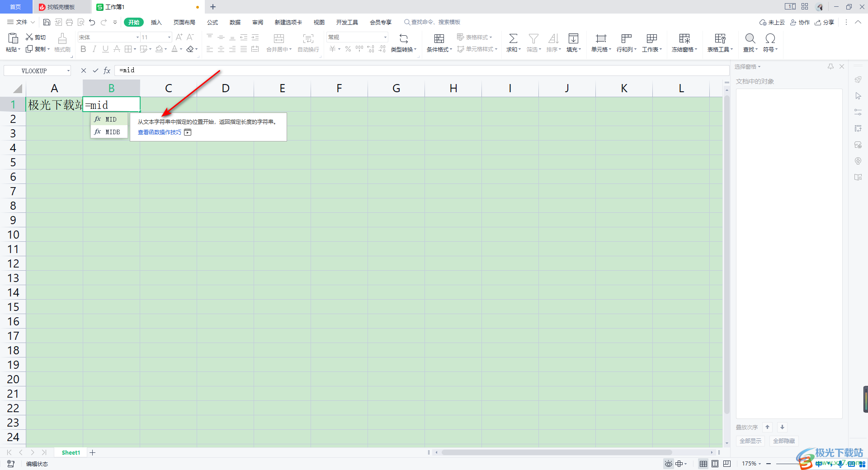Open the File (文件) menu dropdown
Screen dimensions: 868x470
click(x=21, y=22)
